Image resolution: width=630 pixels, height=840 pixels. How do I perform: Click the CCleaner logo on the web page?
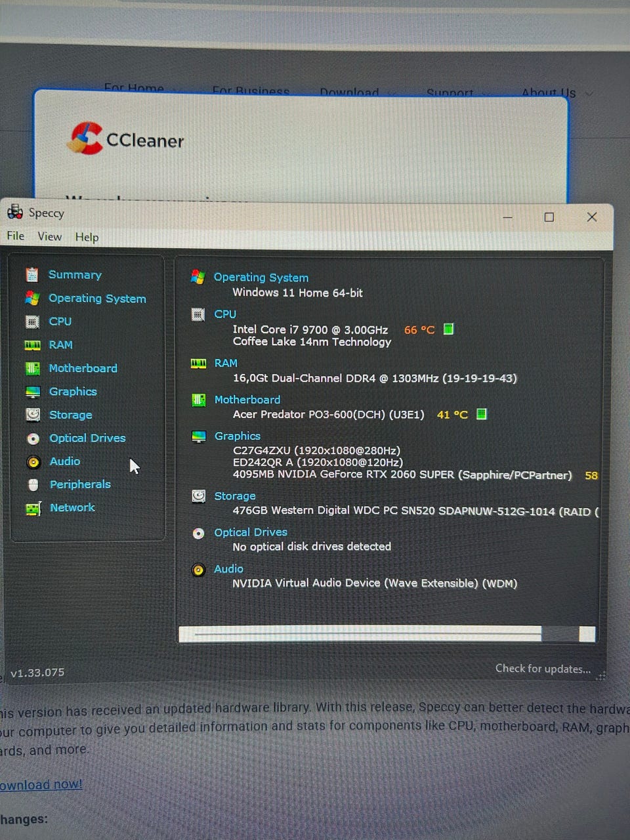point(125,139)
